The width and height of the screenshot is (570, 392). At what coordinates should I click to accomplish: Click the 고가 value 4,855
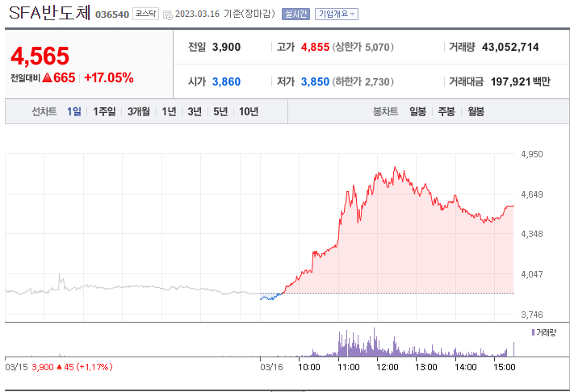(315, 48)
